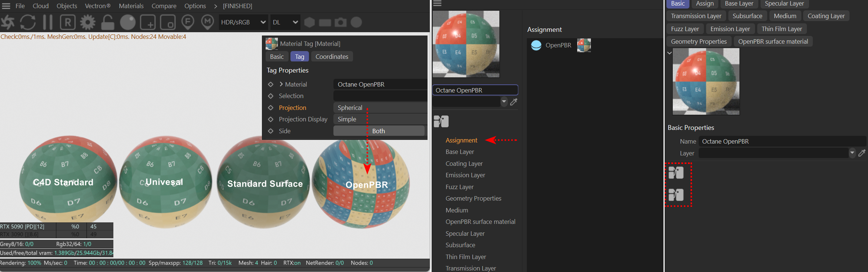Open the DL kernel dropdown
The image size is (868, 272).
(285, 22)
